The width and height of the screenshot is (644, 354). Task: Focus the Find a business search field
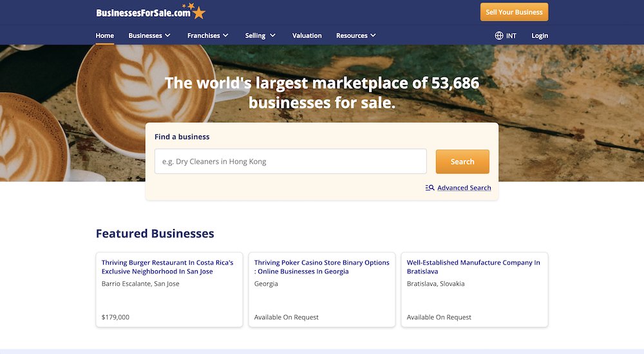(290, 161)
